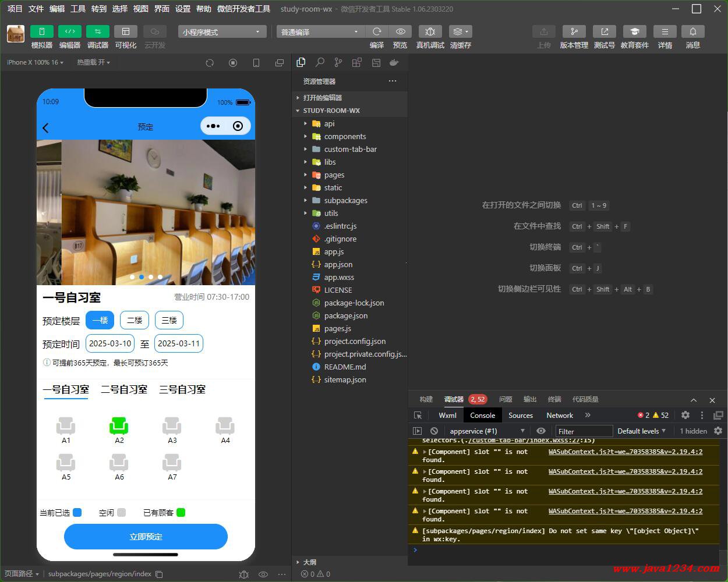
Task: Open the WASubContext.js source link
Action: click(x=625, y=452)
